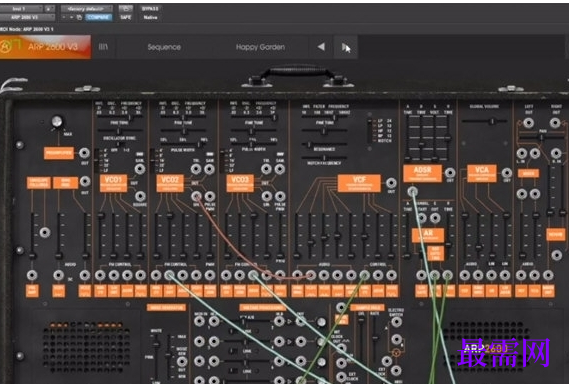The height and width of the screenshot is (384, 569).
Task: Click the VCF resonance slider
Action: click(324, 144)
